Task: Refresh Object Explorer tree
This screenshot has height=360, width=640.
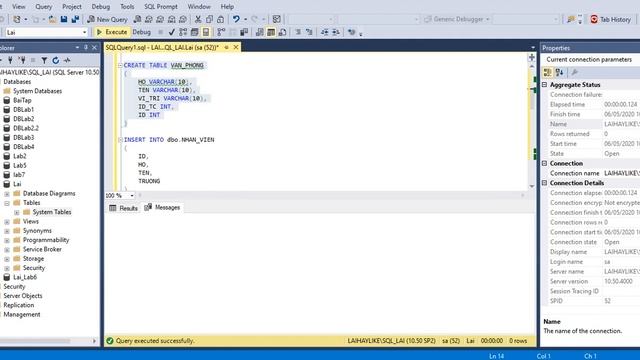Action: tap(56, 60)
